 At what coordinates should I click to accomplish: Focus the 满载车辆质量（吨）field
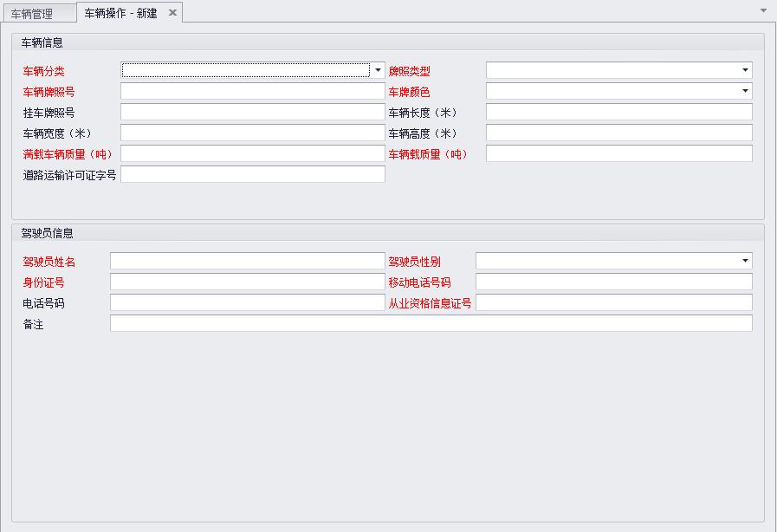pos(252,153)
